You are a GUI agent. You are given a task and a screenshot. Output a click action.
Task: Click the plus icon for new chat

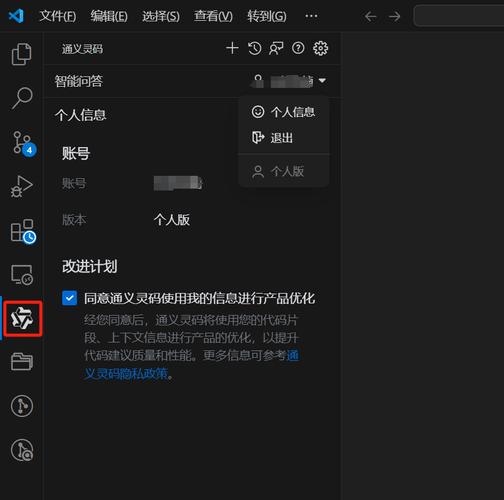click(x=232, y=48)
